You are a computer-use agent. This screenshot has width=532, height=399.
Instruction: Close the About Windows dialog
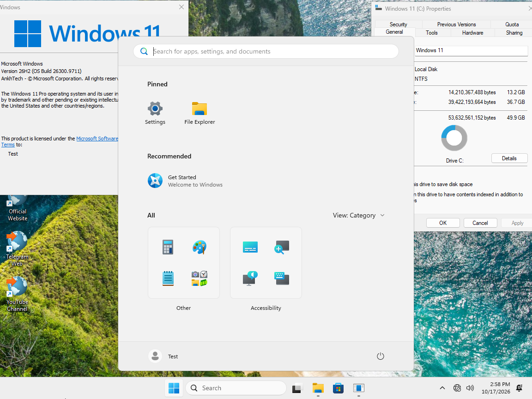(x=181, y=7)
